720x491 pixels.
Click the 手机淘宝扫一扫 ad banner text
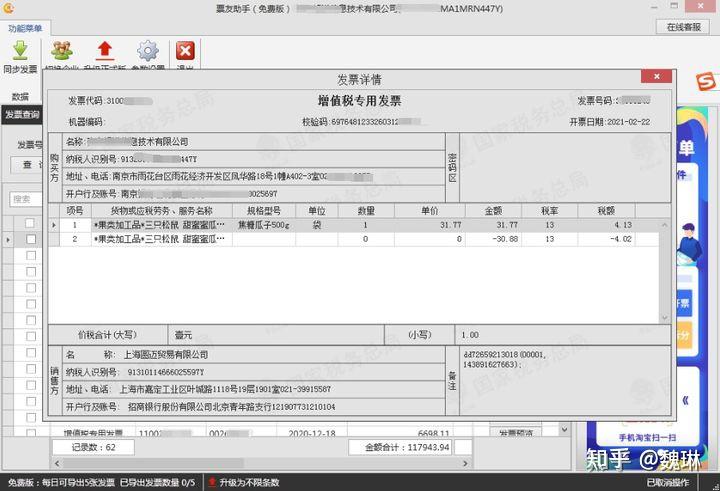647,437
